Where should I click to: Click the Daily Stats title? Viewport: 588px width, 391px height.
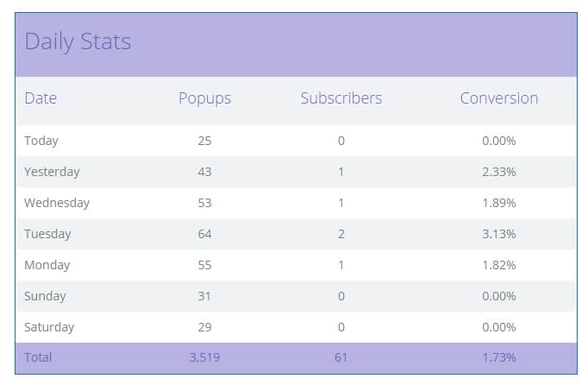78,41
